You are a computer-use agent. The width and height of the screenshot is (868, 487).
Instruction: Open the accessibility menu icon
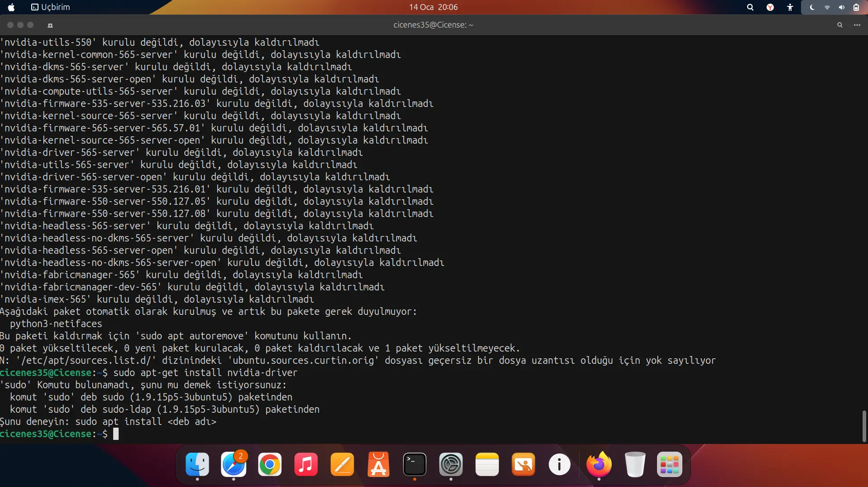[x=790, y=7]
